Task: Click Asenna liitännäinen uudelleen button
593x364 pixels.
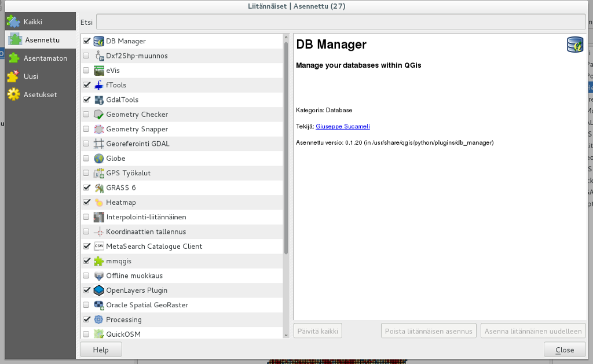Action: [533, 331]
